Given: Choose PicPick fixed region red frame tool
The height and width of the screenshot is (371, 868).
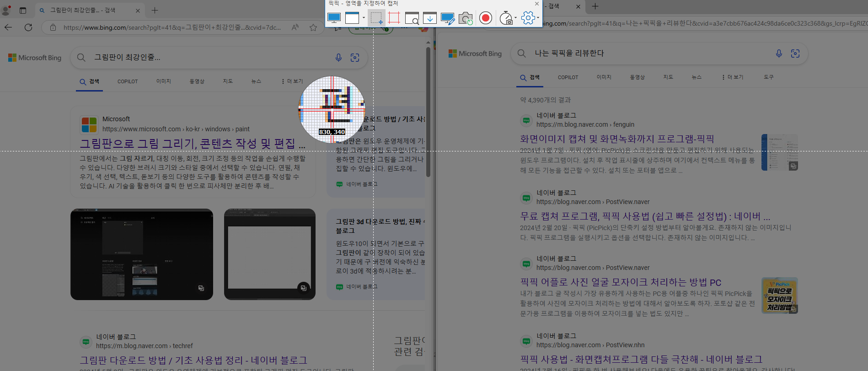Looking at the screenshot, I should 394,18.
